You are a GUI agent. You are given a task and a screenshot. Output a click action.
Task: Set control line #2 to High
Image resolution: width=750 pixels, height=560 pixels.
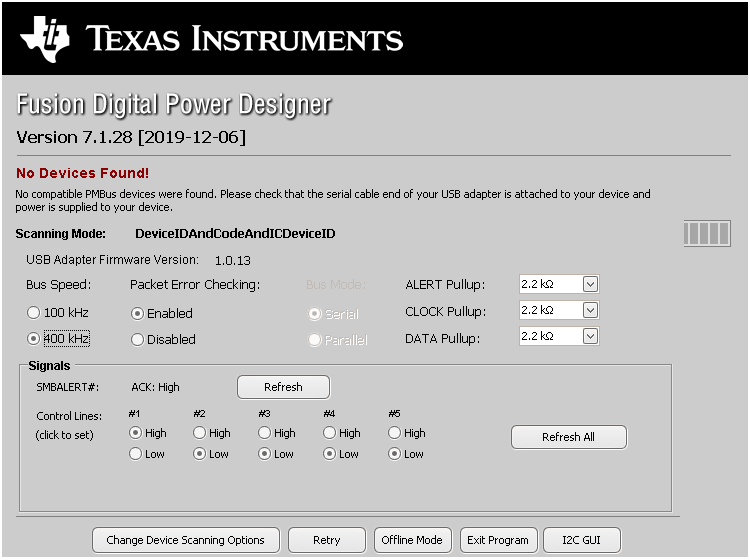tap(200, 433)
